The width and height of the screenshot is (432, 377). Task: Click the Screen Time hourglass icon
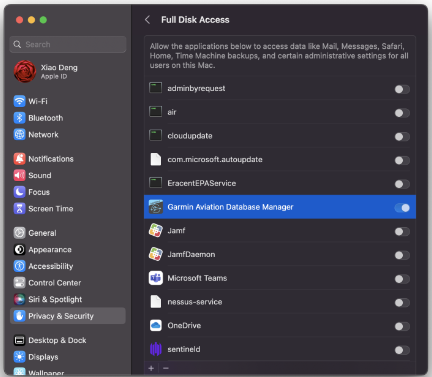(19, 209)
